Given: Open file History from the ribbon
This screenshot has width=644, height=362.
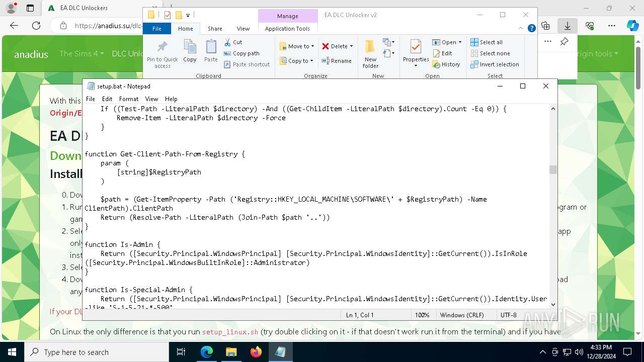Looking at the screenshot, I should click(x=446, y=64).
